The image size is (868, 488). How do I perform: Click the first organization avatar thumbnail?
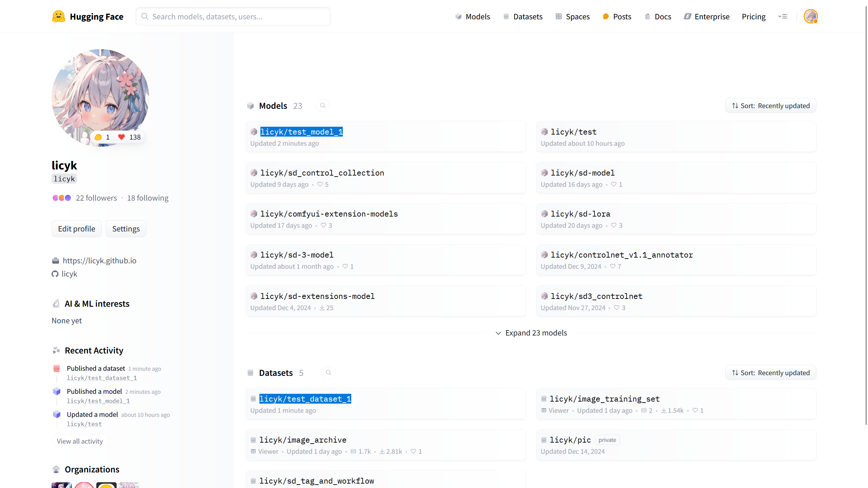(x=61, y=485)
